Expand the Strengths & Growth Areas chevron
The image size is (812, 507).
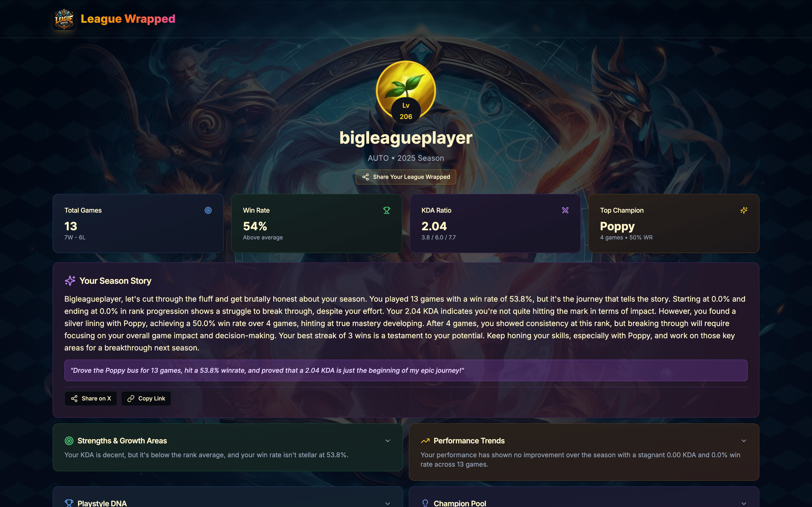point(387,441)
